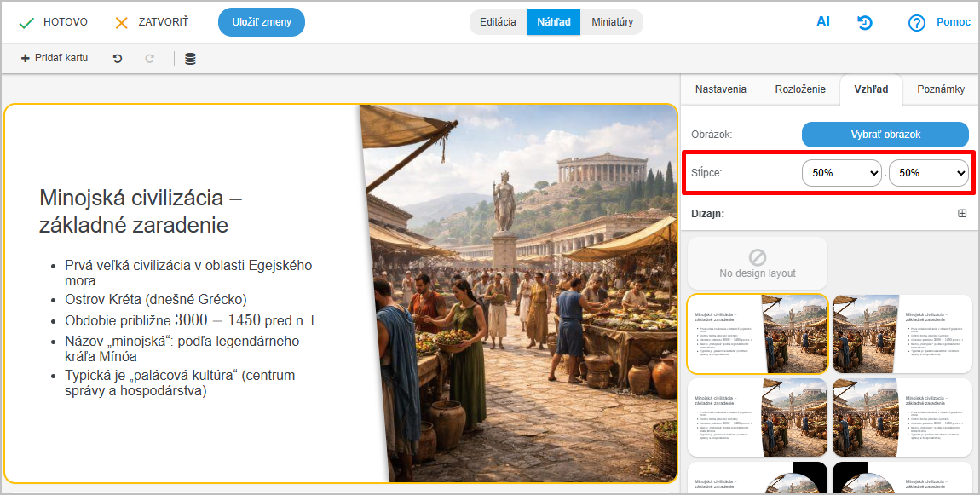Expand the Dizajn section plus icon
Screen dimensions: 980x495
point(962,214)
